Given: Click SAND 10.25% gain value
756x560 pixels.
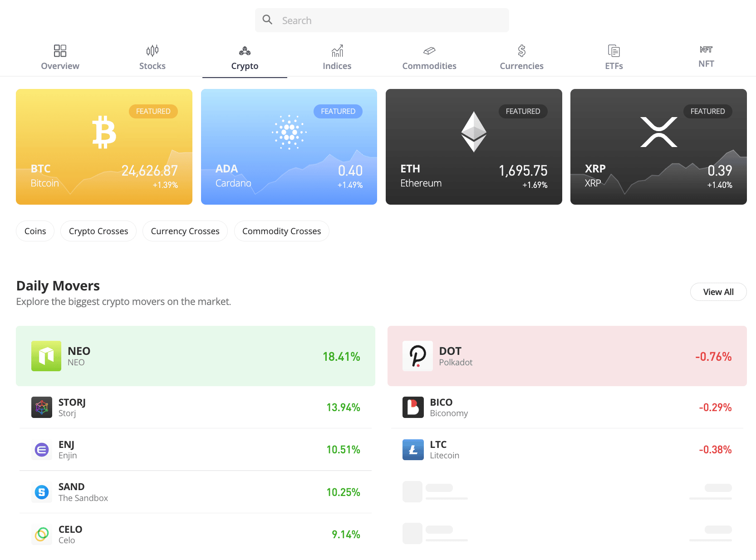Looking at the screenshot, I should 343,492.
